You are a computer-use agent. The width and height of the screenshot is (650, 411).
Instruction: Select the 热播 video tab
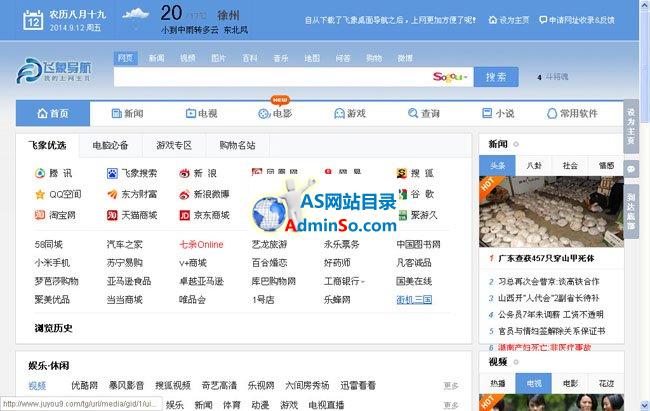(x=497, y=384)
